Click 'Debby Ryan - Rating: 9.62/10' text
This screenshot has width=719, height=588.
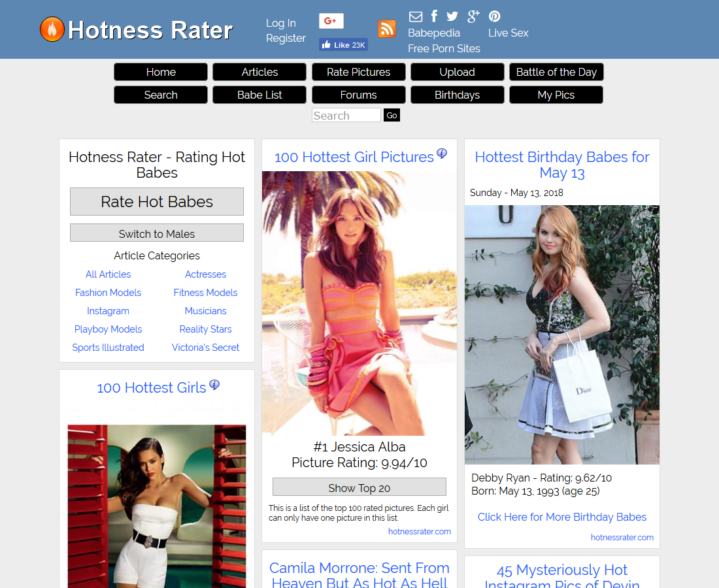click(x=542, y=478)
